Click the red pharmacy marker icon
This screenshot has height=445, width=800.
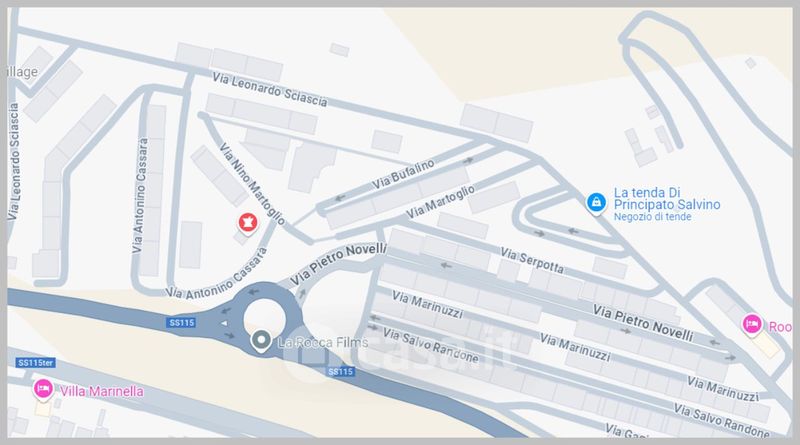[248, 222]
